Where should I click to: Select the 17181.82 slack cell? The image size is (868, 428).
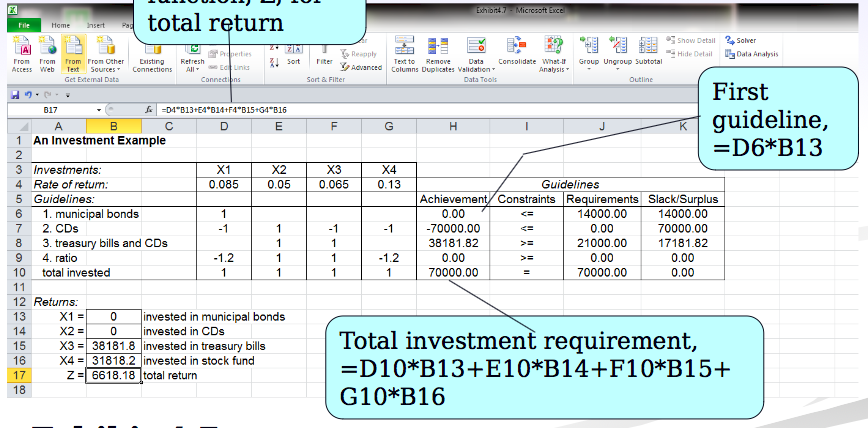[x=683, y=244]
